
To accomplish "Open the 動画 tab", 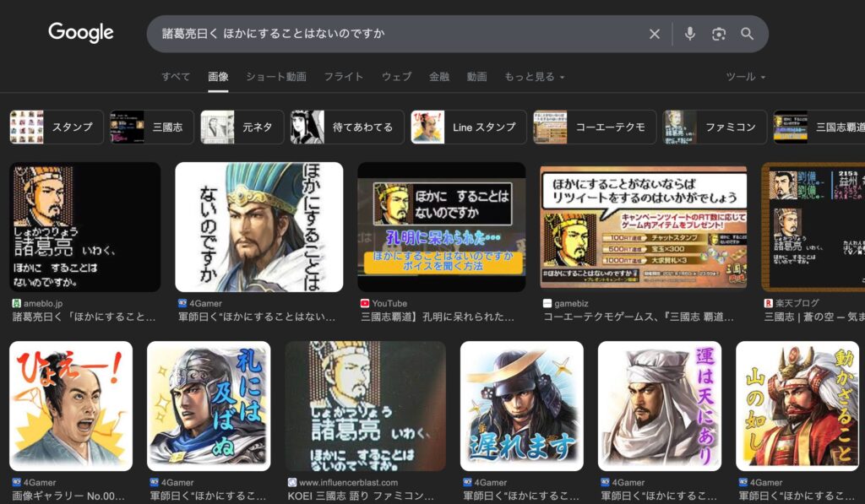I will pyautogui.click(x=476, y=77).
